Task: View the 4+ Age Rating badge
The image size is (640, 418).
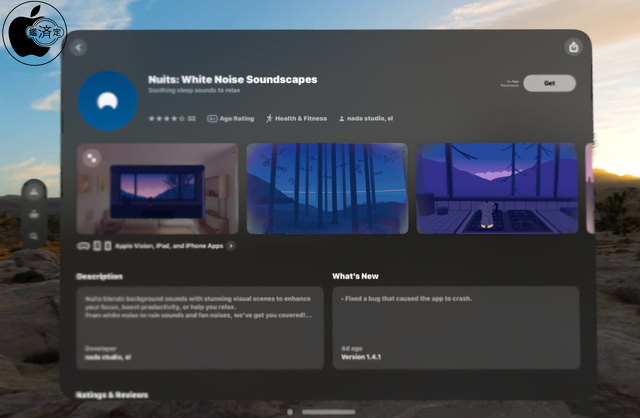Action: click(231, 119)
